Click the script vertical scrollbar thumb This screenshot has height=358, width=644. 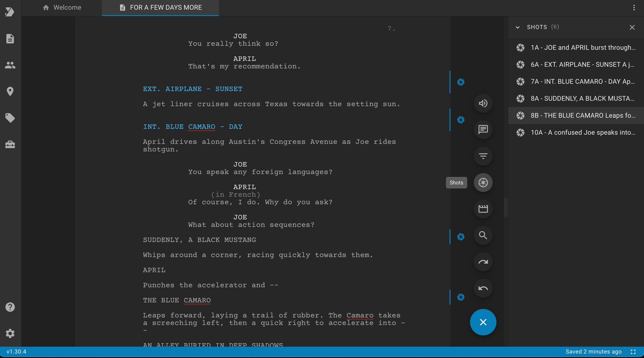506,207
